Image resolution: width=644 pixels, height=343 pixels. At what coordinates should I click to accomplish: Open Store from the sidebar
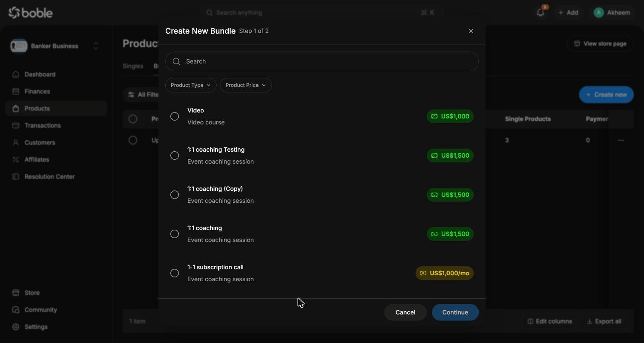[56, 293]
